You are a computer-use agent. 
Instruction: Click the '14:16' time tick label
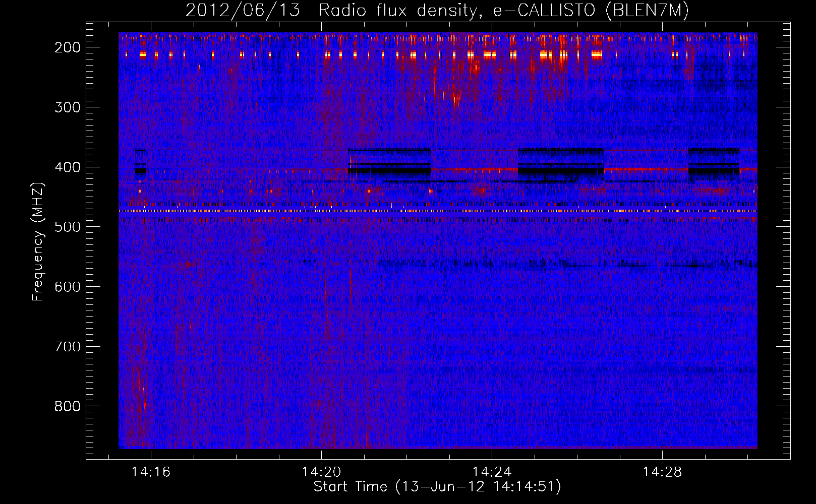[x=151, y=472]
